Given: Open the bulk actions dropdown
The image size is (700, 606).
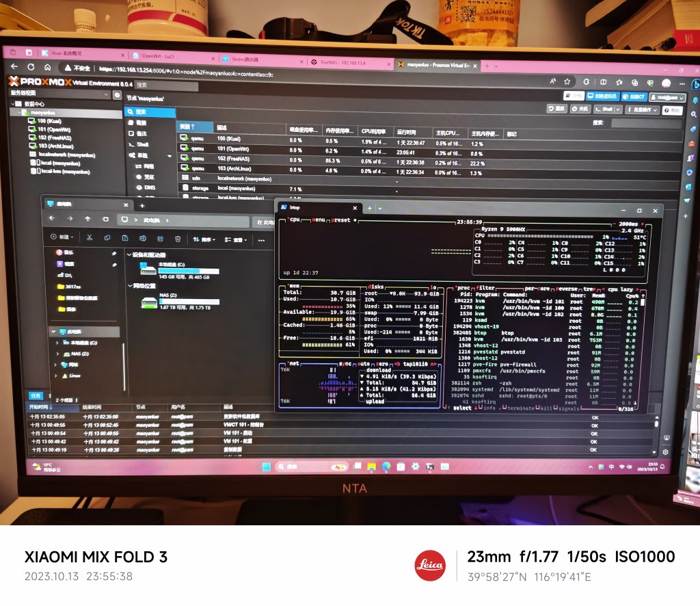Looking at the screenshot, I should click(643, 109).
